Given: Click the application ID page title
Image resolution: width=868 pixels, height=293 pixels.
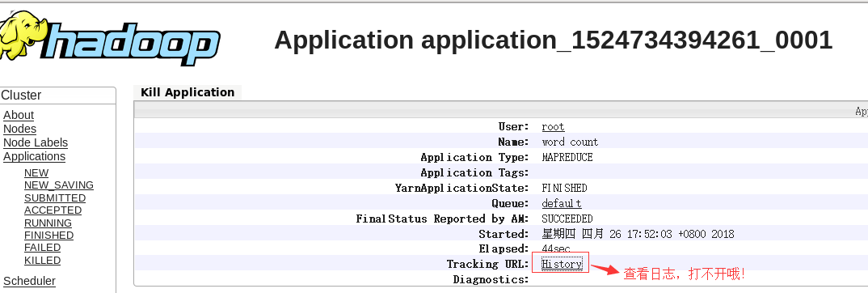Looking at the screenshot, I should [x=553, y=40].
